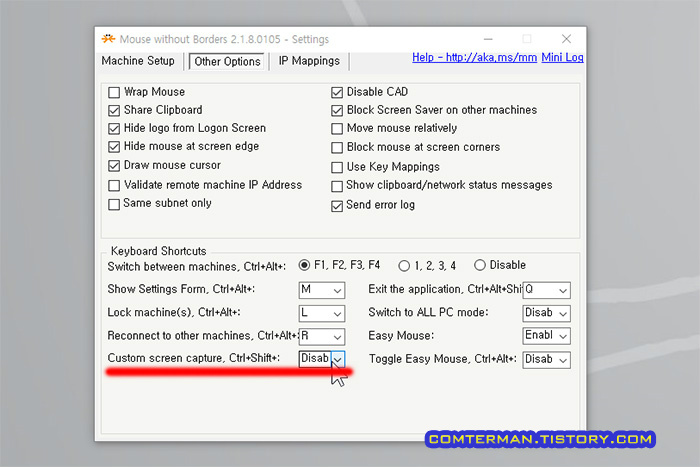Screen dimensions: 700x467
Task: Open the Help aka.ms/mm link
Action: coord(474,58)
